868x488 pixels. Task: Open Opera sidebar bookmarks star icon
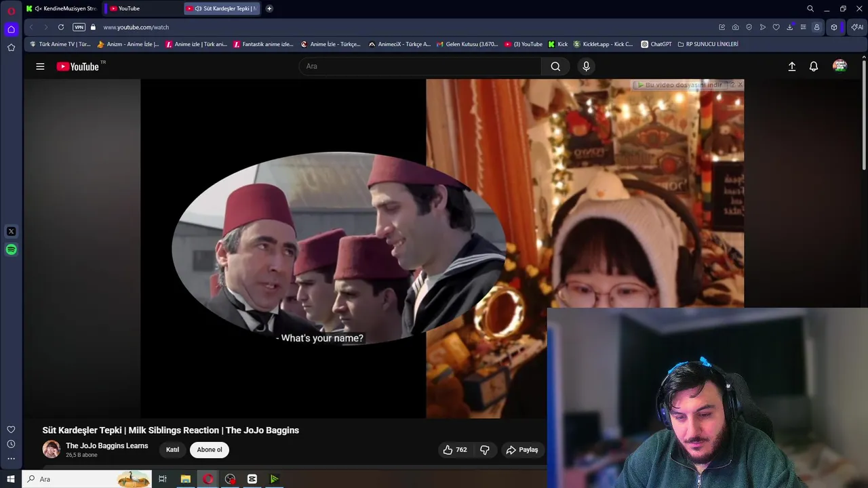tap(11, 47)
